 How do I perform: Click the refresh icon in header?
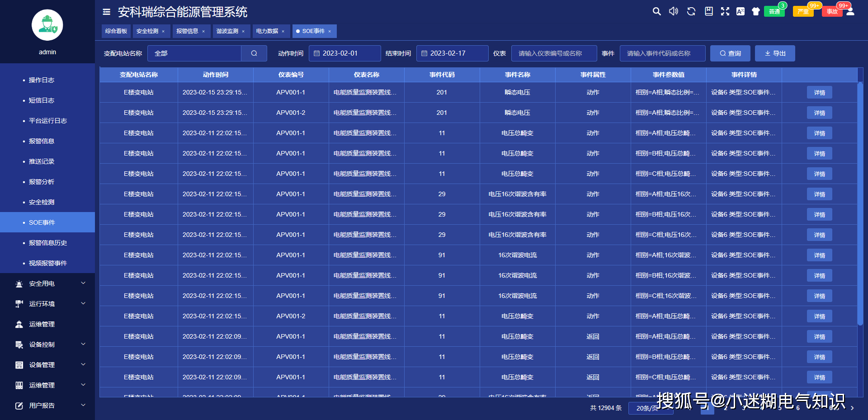[691, 11]
